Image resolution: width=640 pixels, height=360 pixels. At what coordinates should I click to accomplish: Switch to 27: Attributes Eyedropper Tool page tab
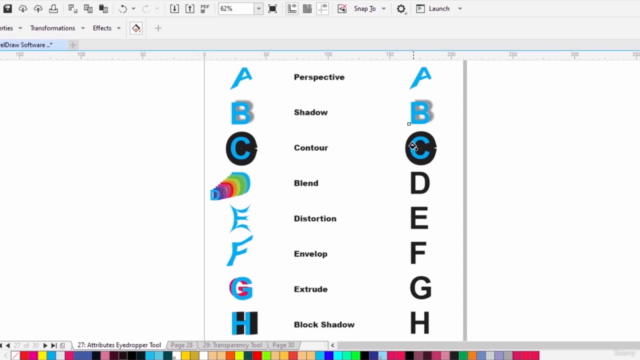119,345
